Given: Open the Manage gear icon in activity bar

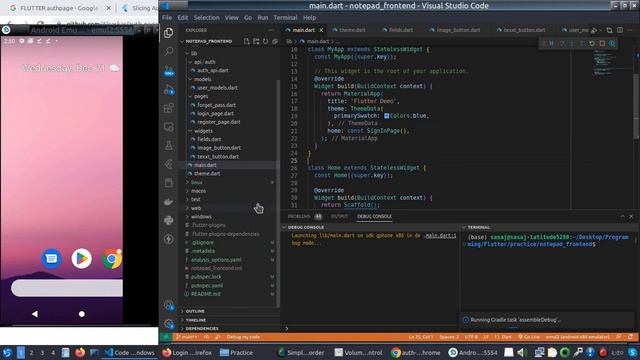Looking at the screenshot, I should (169, 324).
